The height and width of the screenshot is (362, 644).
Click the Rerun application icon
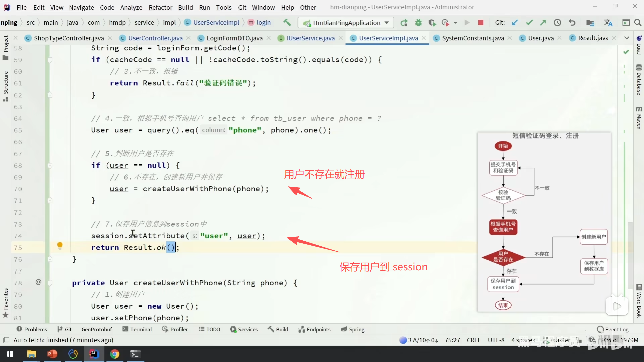404,23
